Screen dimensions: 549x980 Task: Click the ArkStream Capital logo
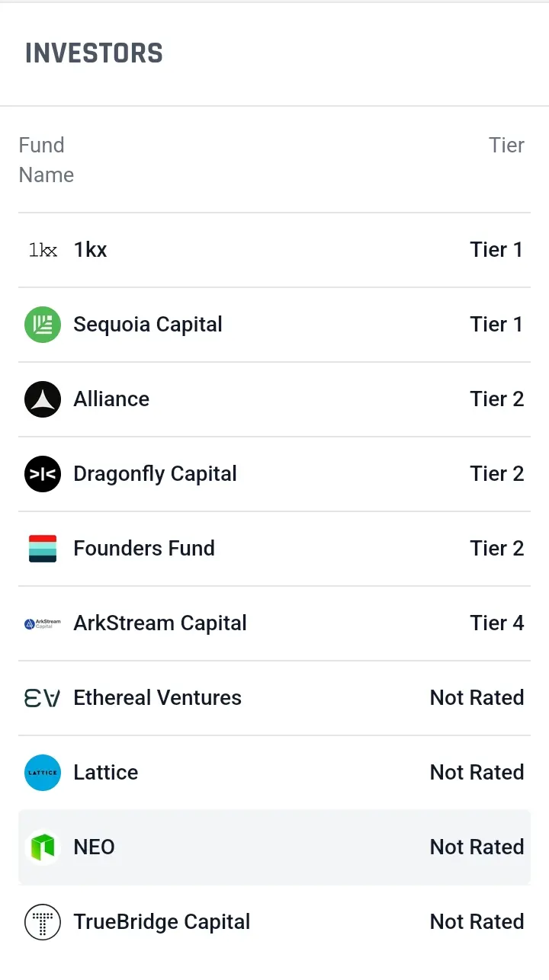43,623
